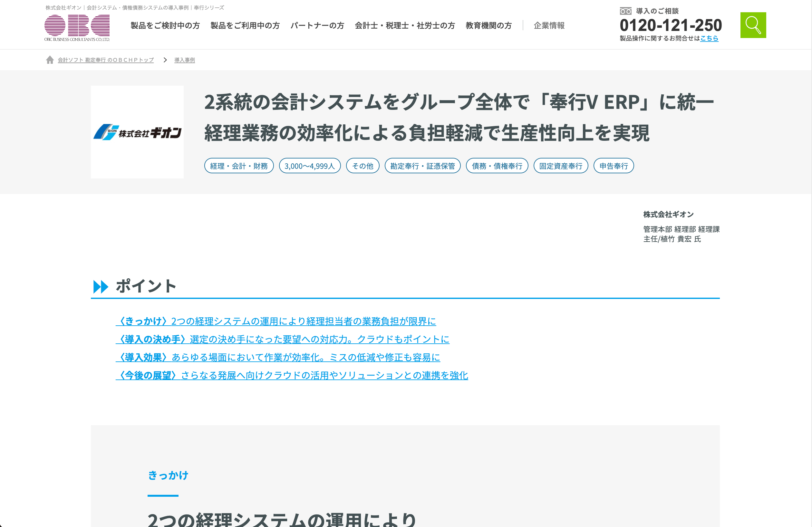Select the 固定資産奉行 tag
Screen dimensions: 812x527
[561, 166]
